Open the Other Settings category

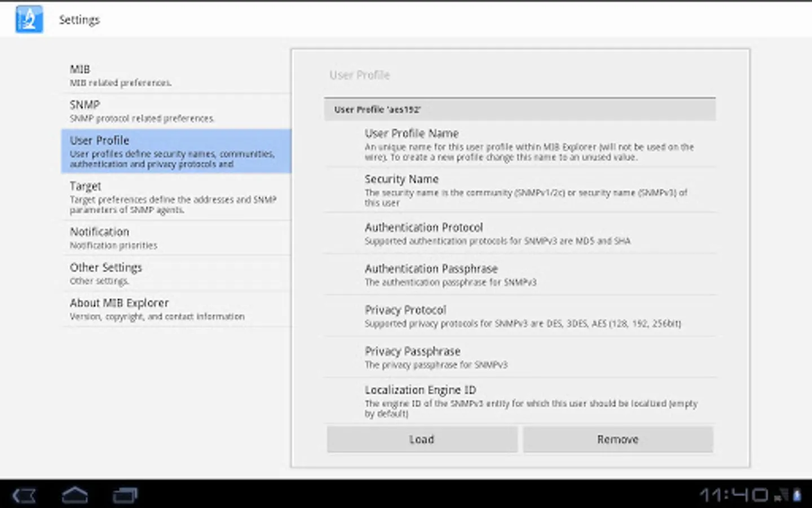176,274
